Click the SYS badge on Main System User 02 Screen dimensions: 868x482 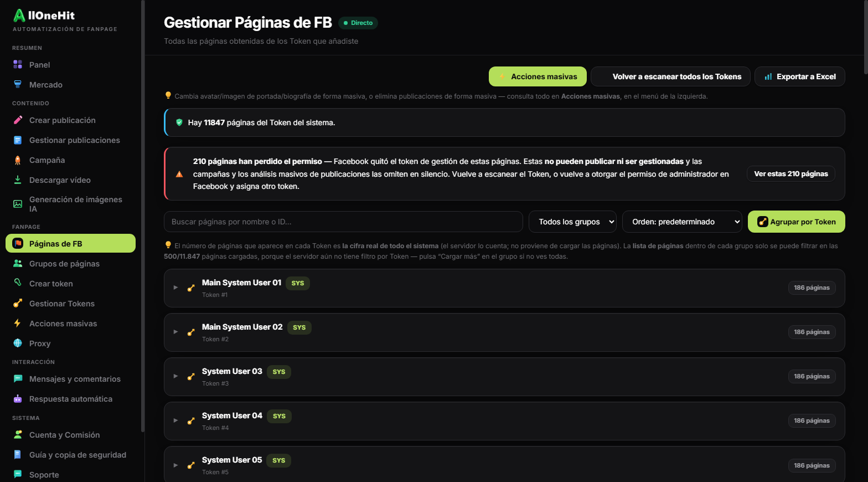pos(299,327)
